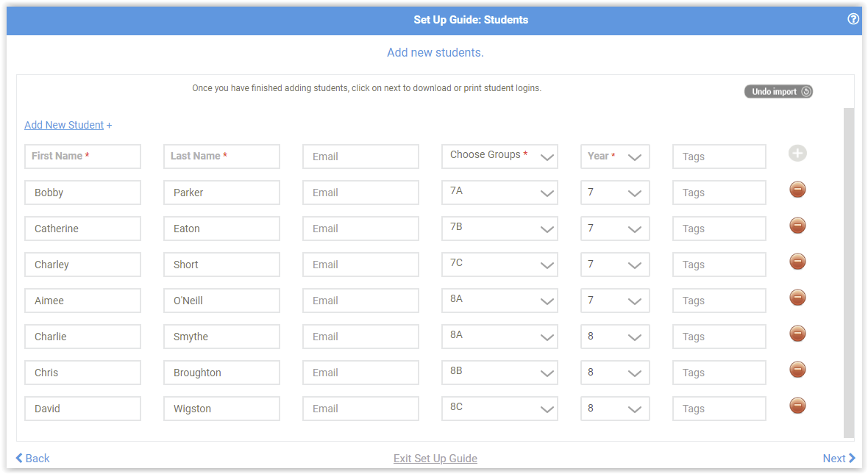
Task: Proceed with the Next link
Action: click(x=839, y=458)
